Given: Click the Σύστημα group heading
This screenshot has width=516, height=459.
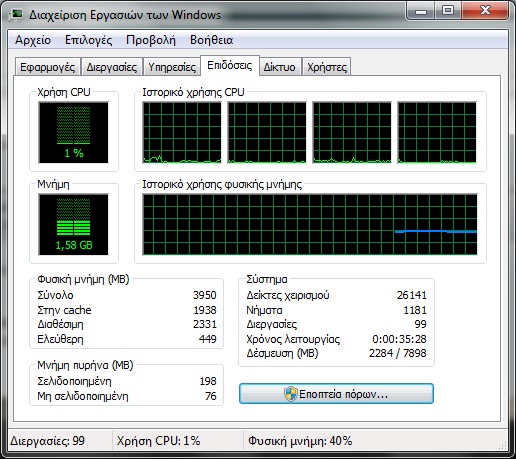Looking at the screenshot, I should click(x=267, y=279).
